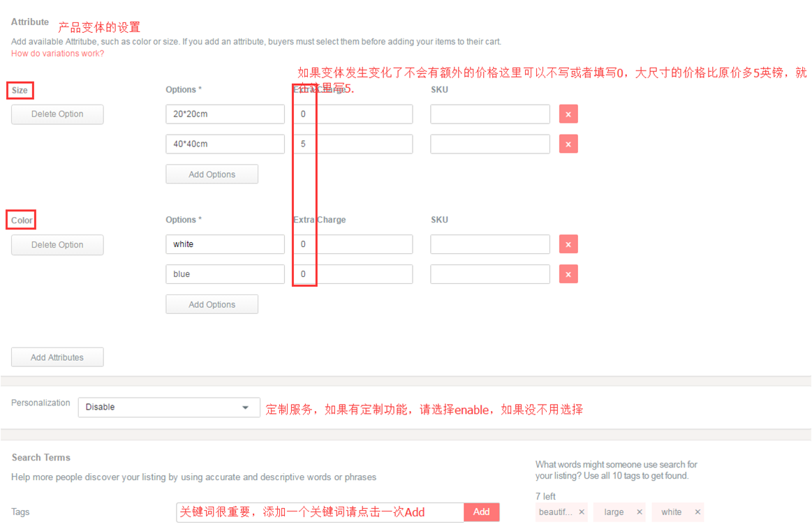Click Add Options for Color attribute
Viewport: 812px width, 531px height.
pos(212,304)
